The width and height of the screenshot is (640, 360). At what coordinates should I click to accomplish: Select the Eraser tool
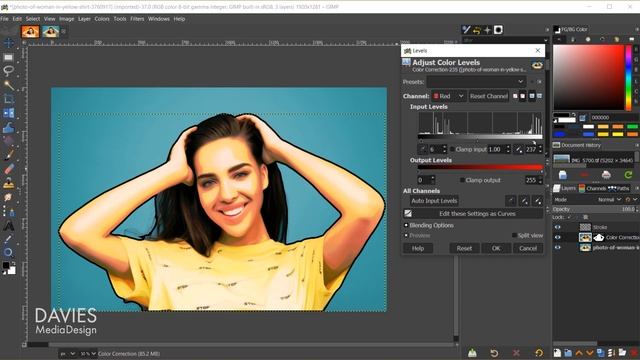[x=9, y=169]
